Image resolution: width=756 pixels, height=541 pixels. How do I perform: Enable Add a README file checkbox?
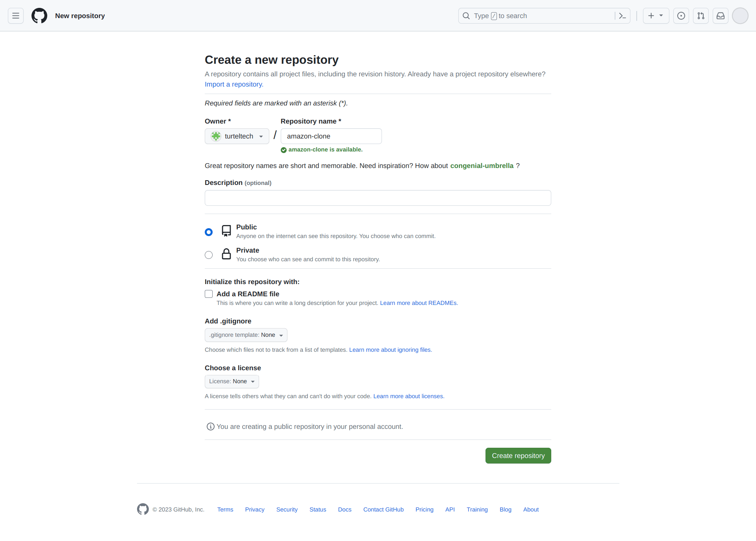pos(209,294)
